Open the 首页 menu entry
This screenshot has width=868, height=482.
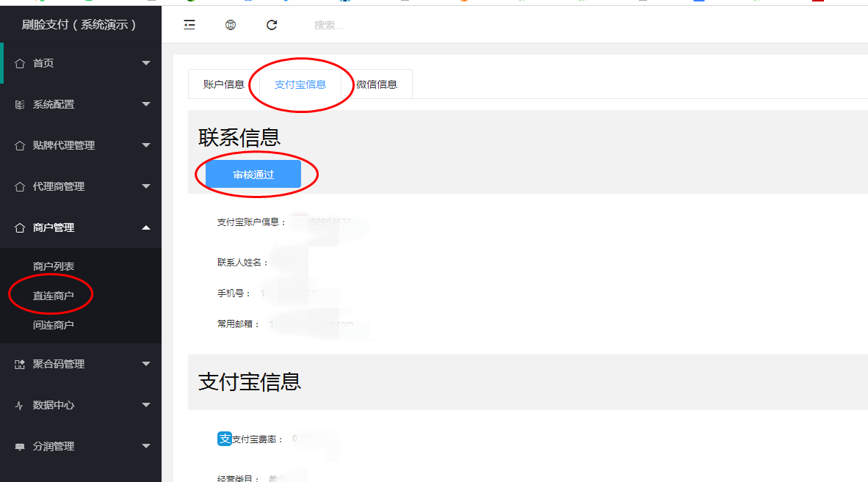coord(43,63)
